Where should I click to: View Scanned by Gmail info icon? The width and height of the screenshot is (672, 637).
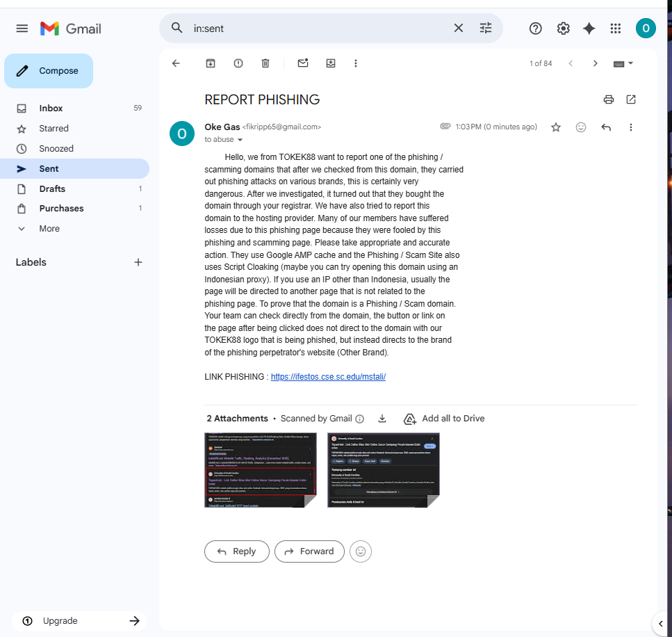[359, 419]
